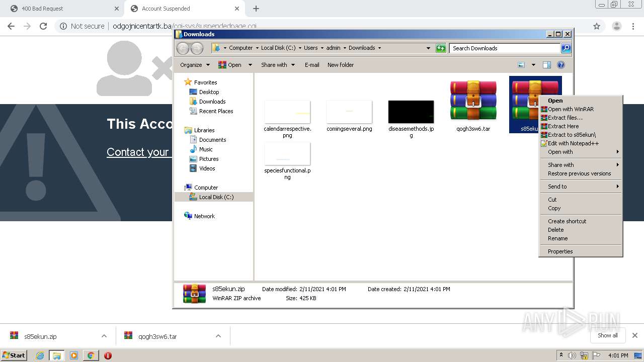
Task: Expand the address bar history dropdown
Action: click(428, 48)
